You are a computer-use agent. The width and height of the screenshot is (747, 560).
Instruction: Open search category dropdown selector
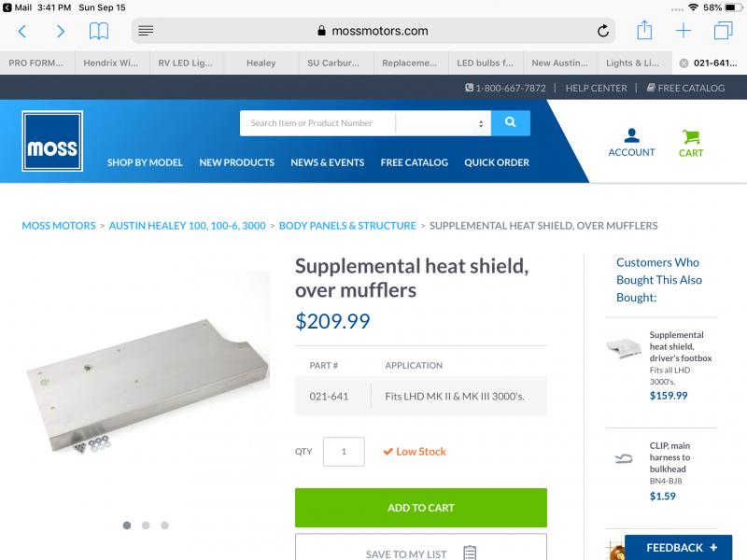(443, 123)
